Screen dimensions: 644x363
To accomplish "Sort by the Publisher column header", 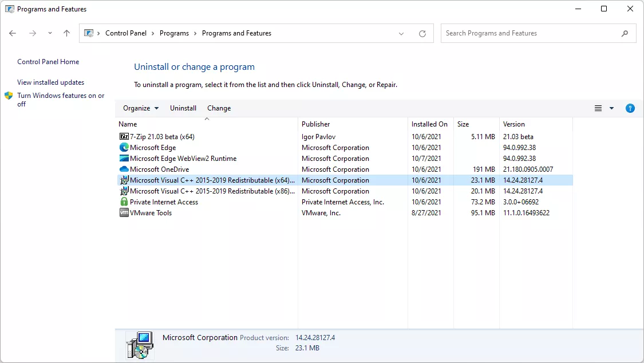I will pyautogui.click(x=353, y=124).
